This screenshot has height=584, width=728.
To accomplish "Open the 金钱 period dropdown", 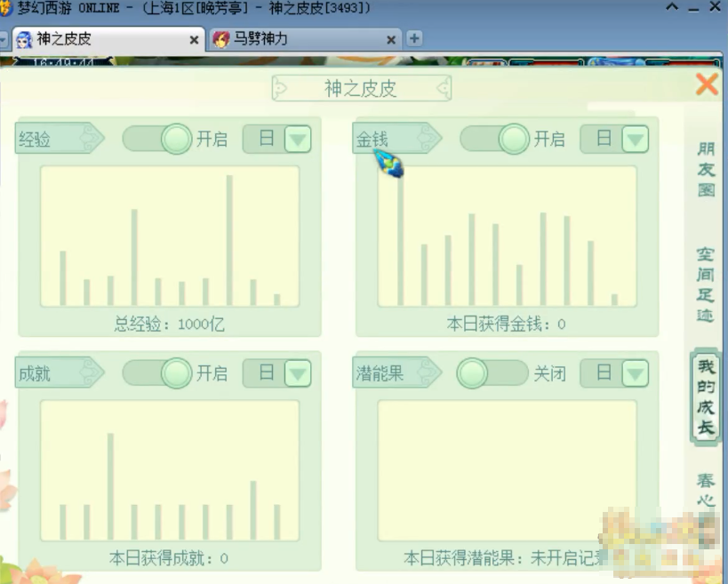I will [x=636, y=139].
